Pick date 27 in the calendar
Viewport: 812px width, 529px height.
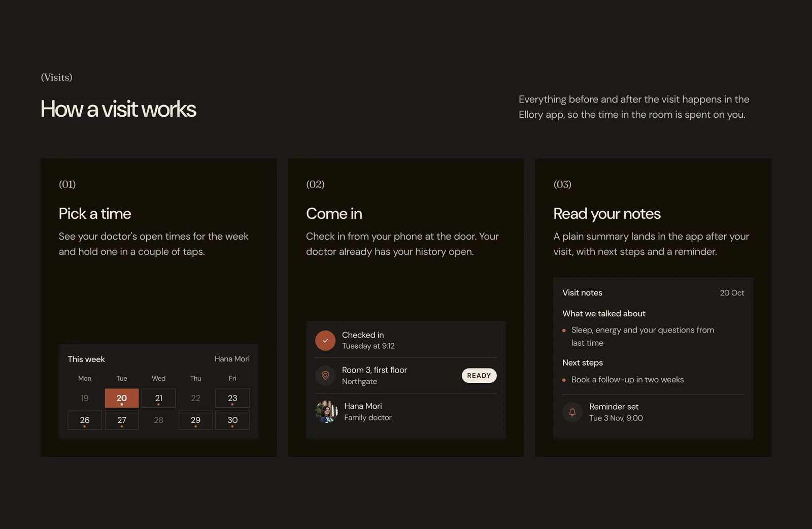pos(122,420)
